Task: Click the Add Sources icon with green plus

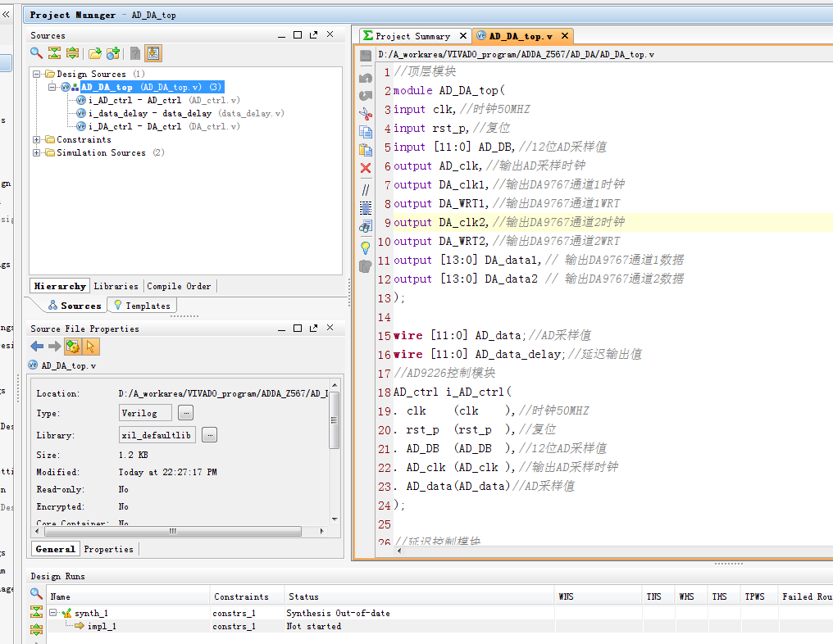Action: pos(113,53)
